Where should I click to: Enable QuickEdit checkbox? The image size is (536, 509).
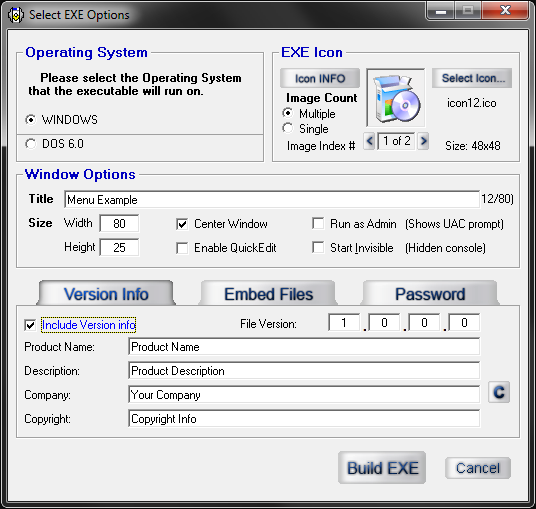[182, 248]
